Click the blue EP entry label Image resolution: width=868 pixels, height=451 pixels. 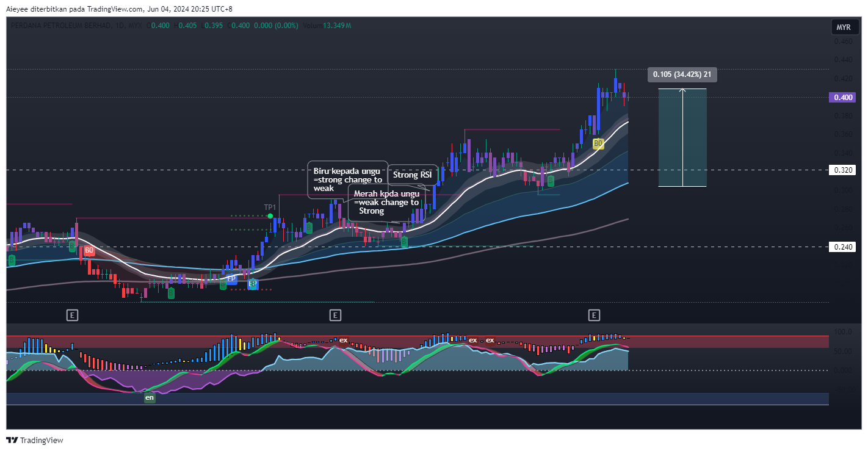pos(231,279)
